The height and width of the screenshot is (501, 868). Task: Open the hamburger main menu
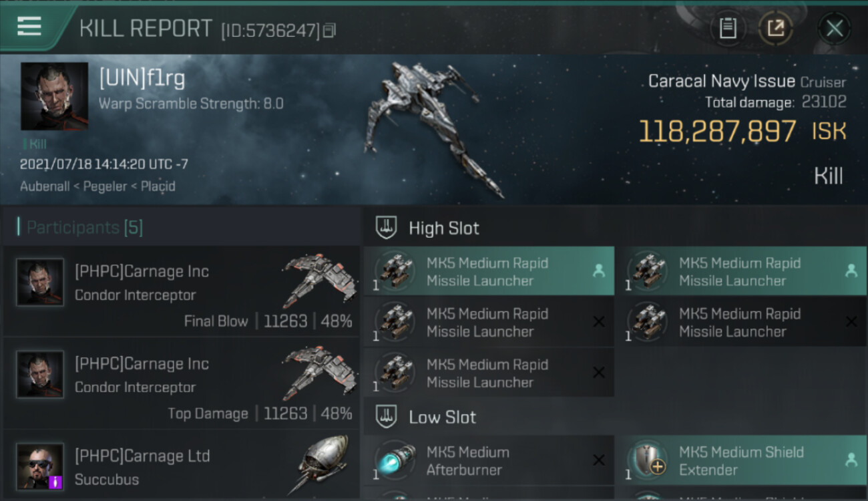[x=29, y=27]
